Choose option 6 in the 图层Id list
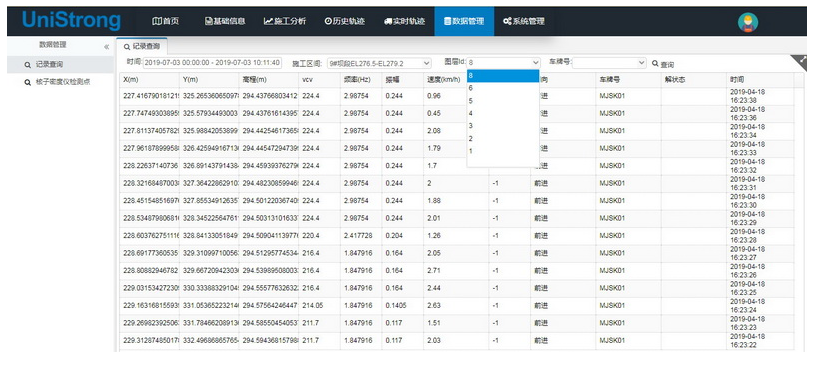Image resolution: width=816 pixels, height=369 pixels. coord(503,88)
